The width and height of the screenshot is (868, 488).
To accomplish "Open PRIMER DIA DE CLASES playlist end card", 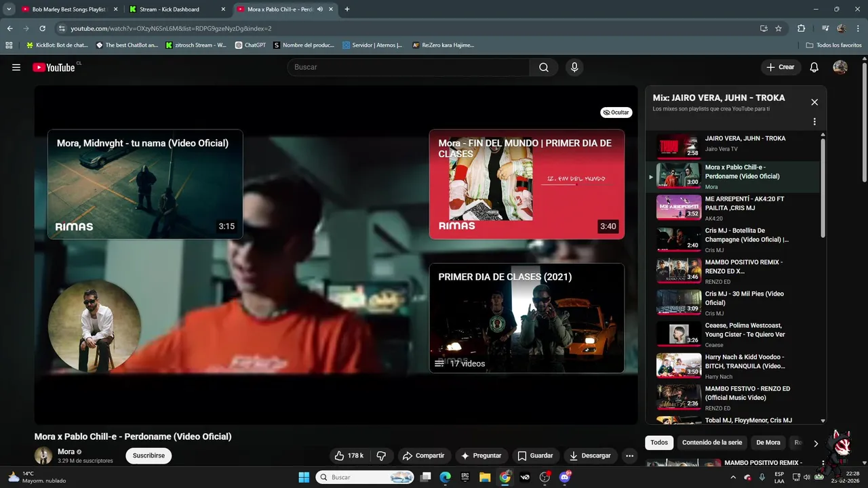I will [x=527, y=318].
